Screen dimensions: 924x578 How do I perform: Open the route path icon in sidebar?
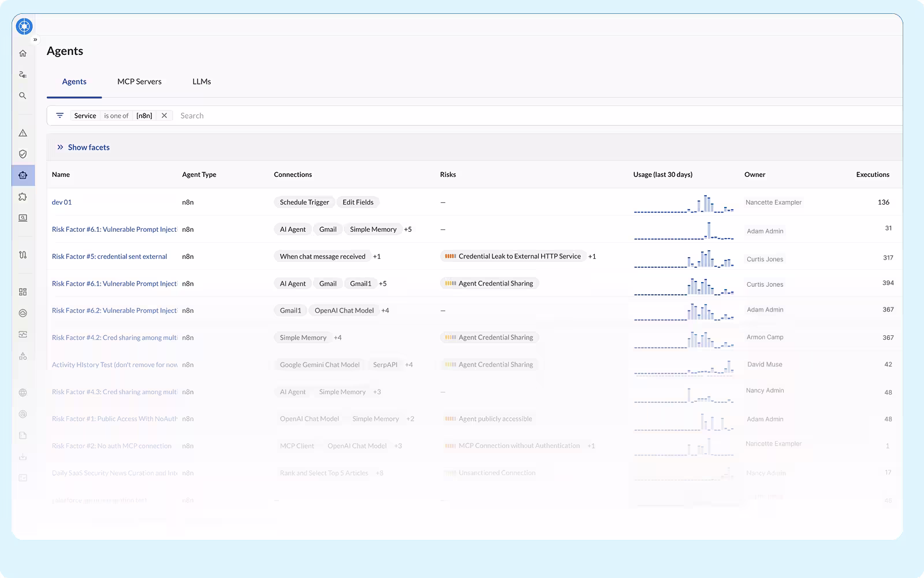click(x=23, y=255)
